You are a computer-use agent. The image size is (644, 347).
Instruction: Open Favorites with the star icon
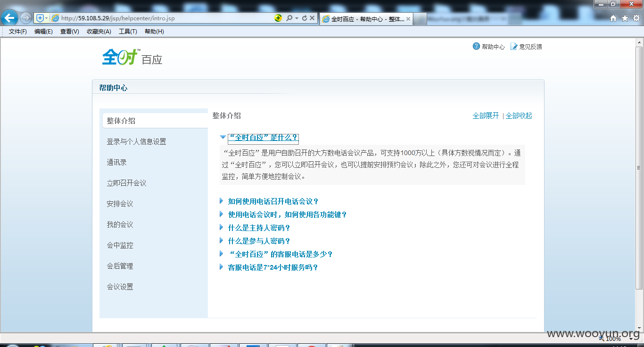pyautogui.click(x=625, y=18)
